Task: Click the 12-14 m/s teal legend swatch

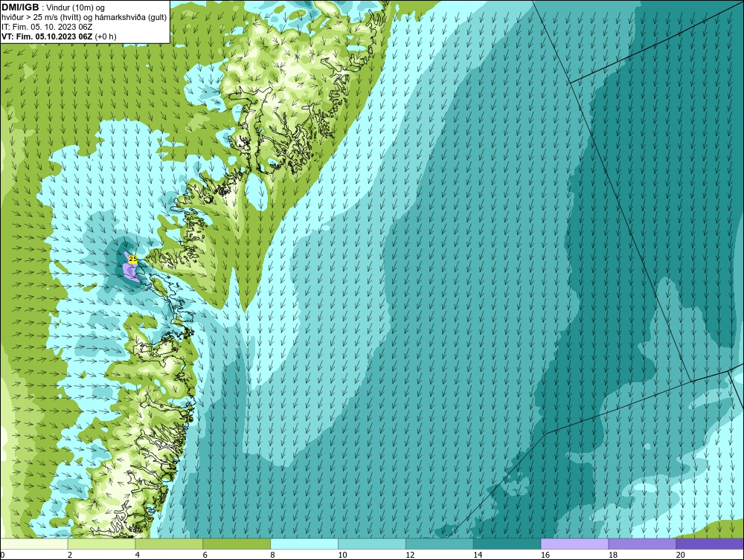Action: (440, 544)
